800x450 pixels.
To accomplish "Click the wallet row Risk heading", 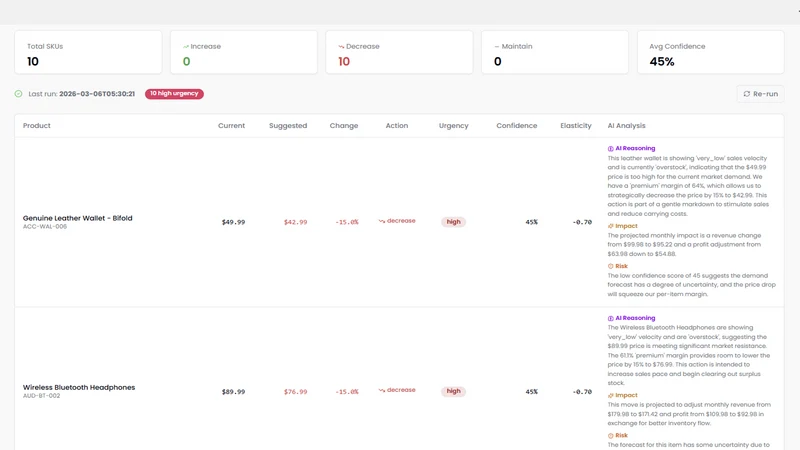I will point(621,266).
